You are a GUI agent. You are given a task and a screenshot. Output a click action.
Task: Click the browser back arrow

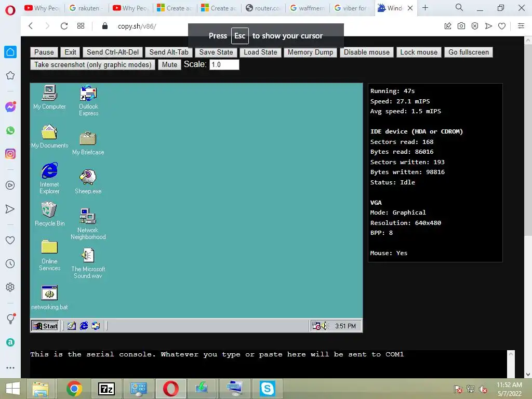pos(31,26)
